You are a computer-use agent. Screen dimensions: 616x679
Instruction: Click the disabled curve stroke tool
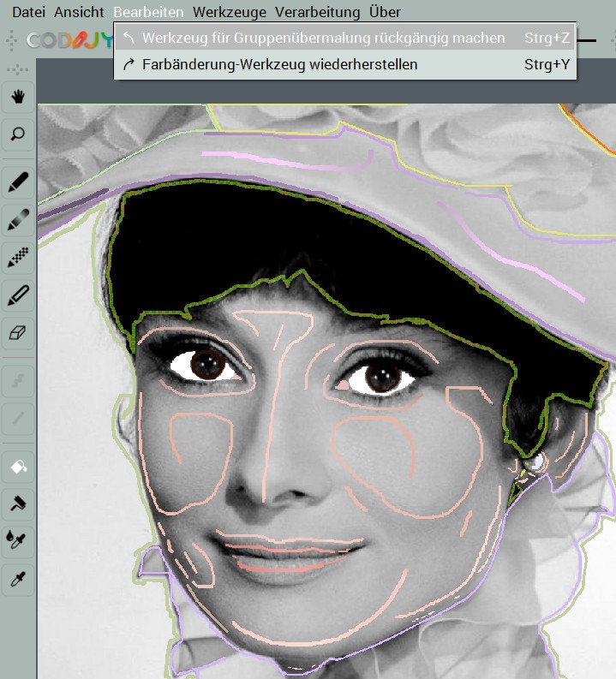pyautogui.click(x=18, y=381)
